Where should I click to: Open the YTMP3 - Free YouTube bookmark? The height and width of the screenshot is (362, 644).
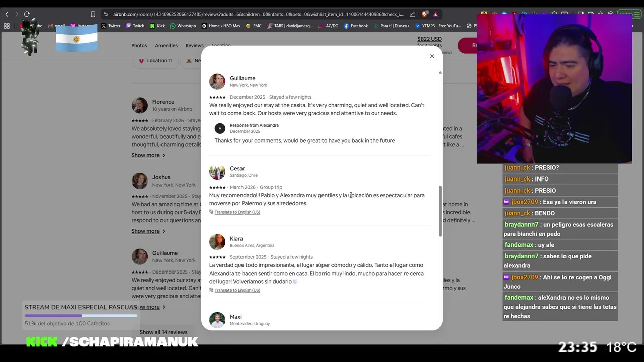[x=438, y=26]
